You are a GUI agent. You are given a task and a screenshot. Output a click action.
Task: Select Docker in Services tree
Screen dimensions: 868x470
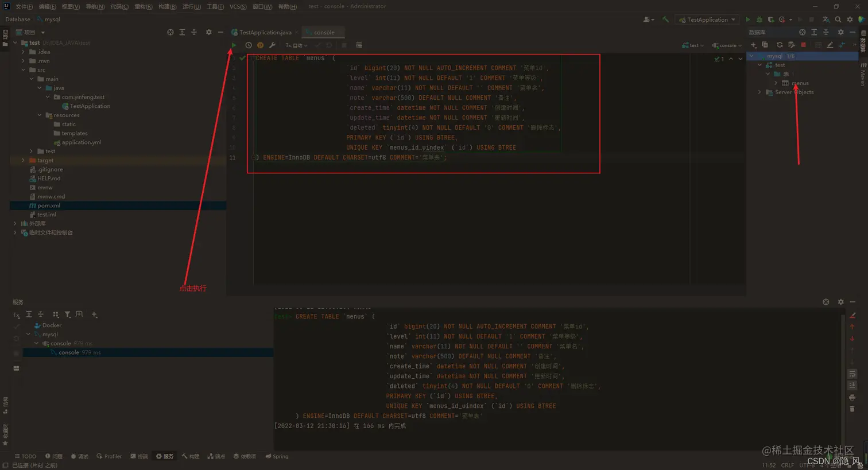click(48, 325)
